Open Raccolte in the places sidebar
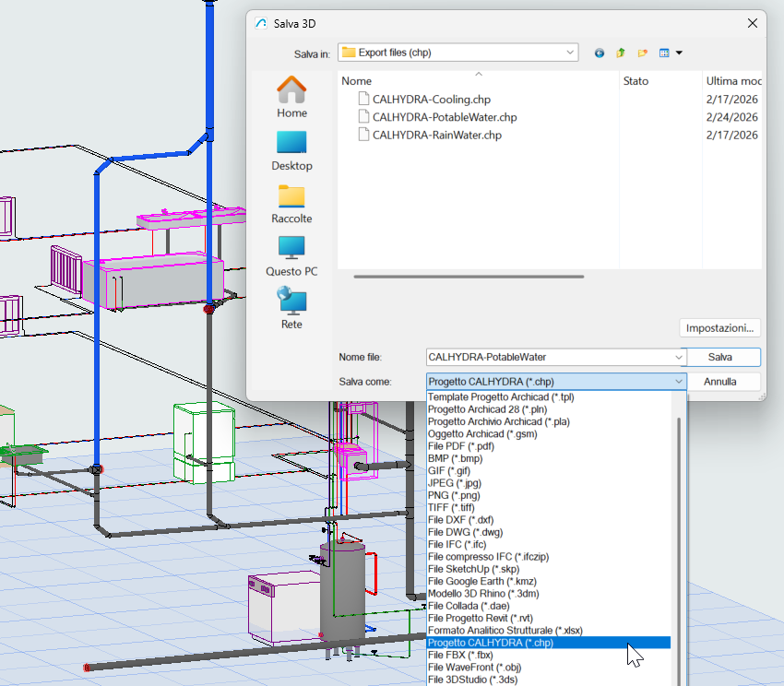 (291, 204)
